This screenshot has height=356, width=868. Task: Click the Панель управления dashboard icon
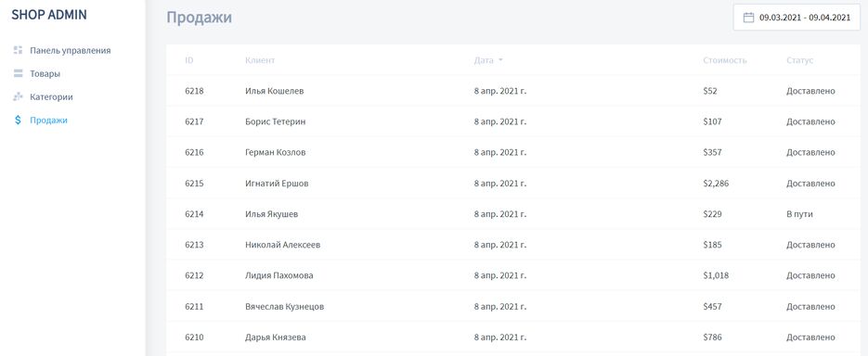tap(18, 50)
